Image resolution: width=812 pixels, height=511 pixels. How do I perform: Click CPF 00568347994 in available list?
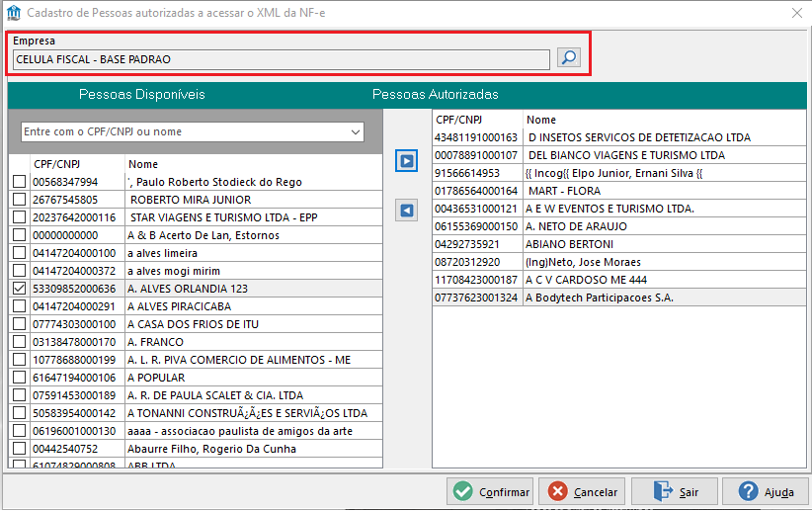pos(65,182)
